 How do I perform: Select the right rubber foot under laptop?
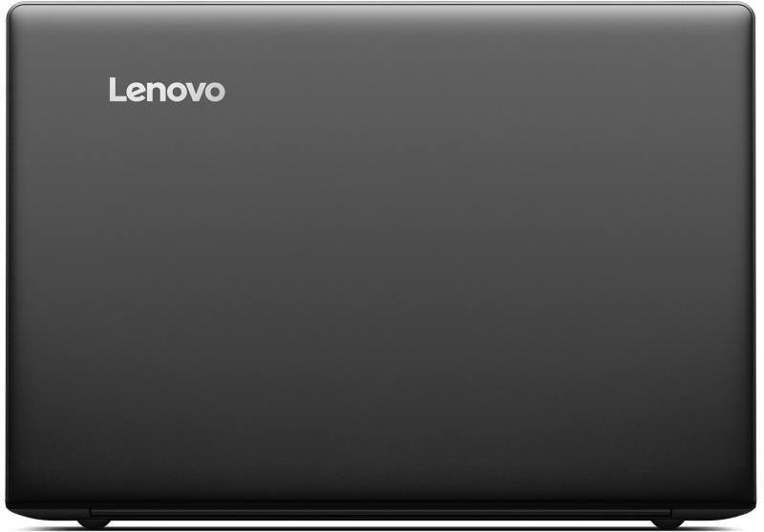(x=668, y=523)
